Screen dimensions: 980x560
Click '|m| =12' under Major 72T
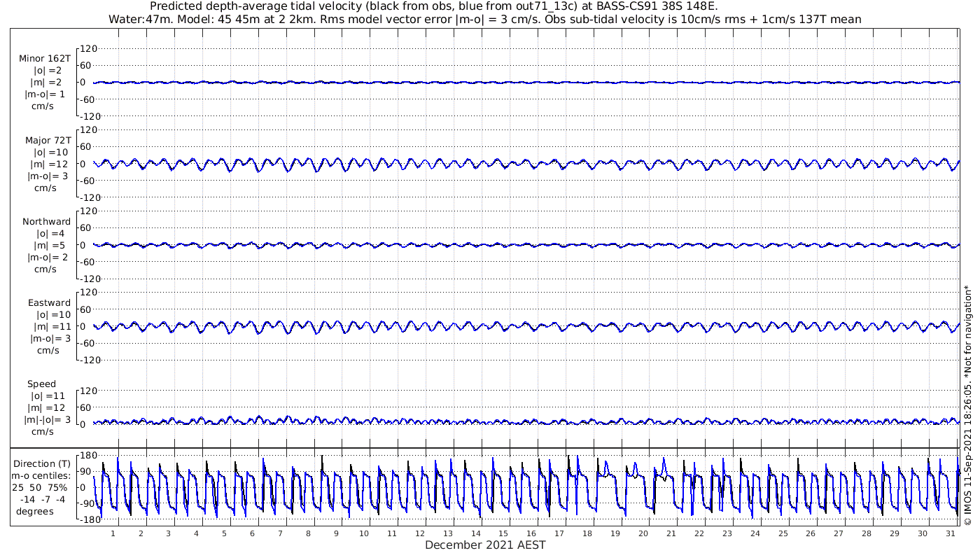point(50,164)
